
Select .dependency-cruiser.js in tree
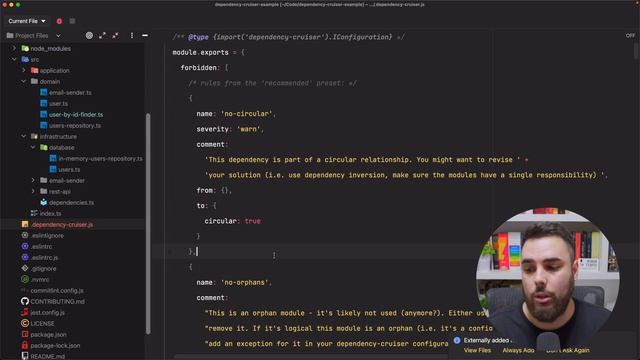62,224
